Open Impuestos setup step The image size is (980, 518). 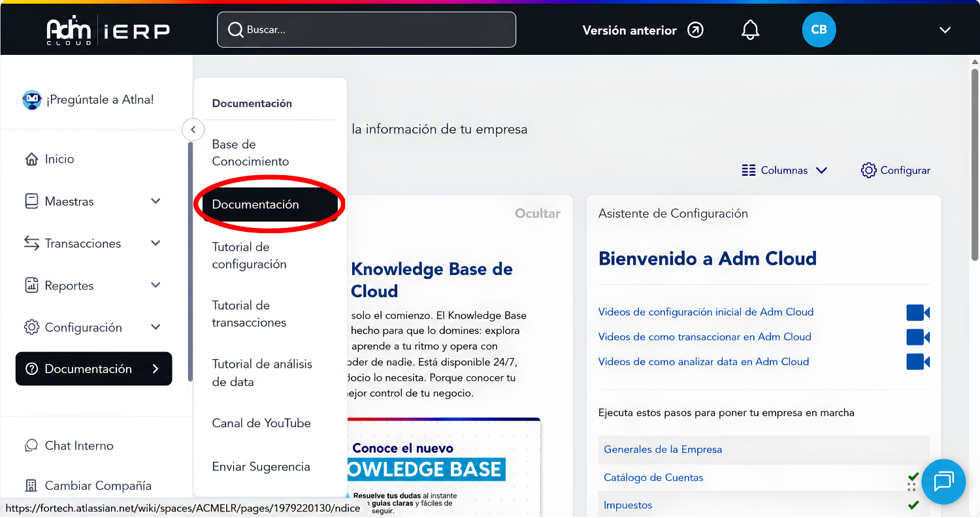(x=628, y=505)
